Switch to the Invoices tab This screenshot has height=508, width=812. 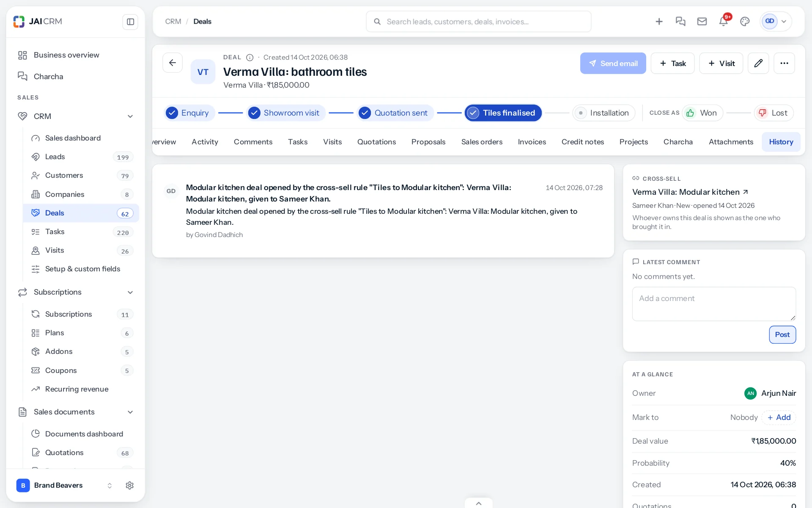[532, 142]
